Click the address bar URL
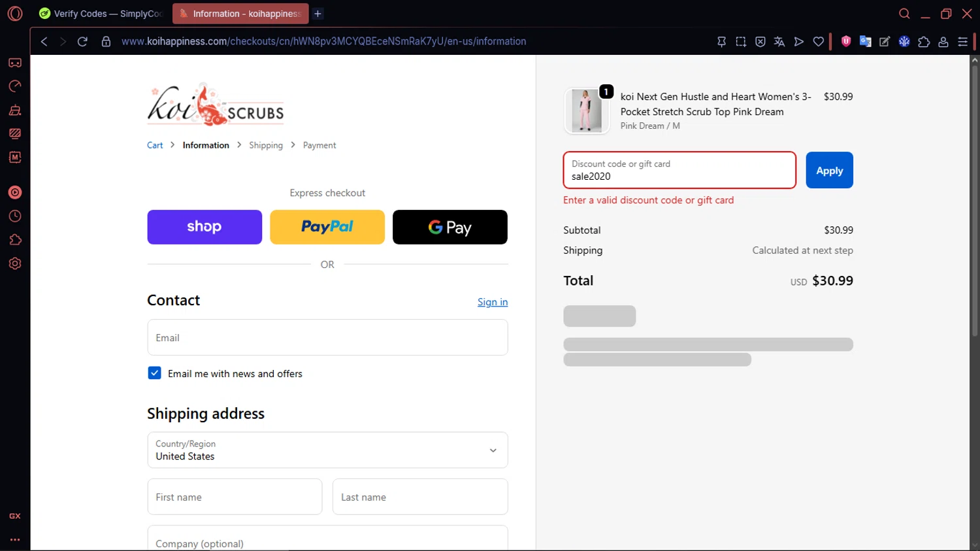Viewport: 980px width, 551px height. coord(323,41)
